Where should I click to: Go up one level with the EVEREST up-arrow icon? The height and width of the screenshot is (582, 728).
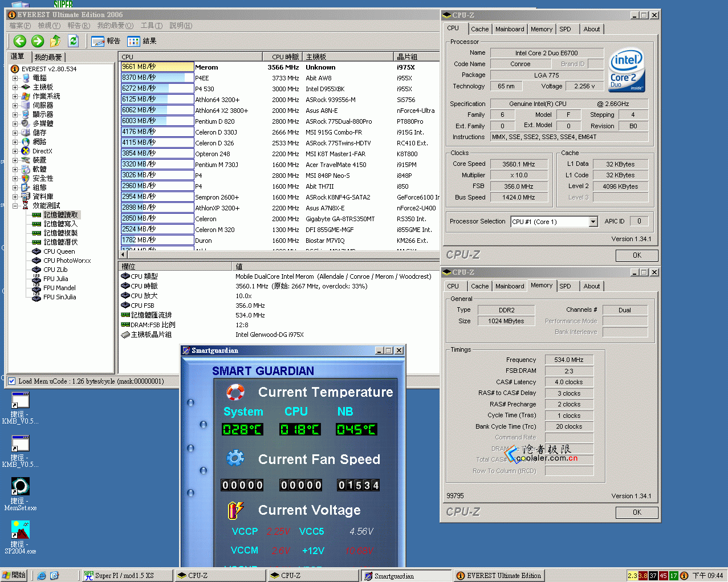click(x=55, y=41)
